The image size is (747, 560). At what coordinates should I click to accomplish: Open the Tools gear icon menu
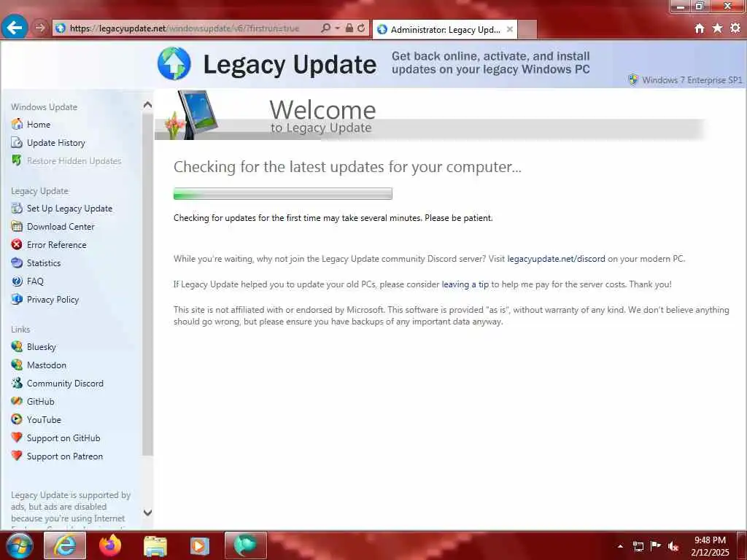click(735, 28)
